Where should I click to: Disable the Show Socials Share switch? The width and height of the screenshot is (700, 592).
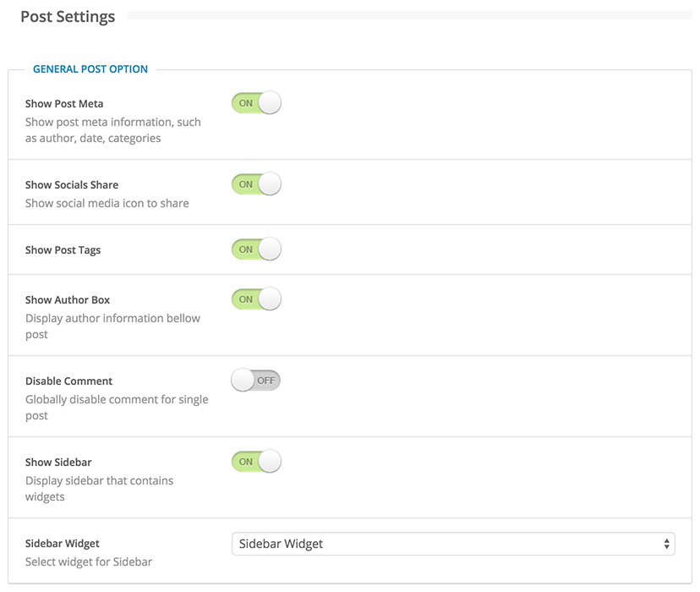(x=256, y=184)
